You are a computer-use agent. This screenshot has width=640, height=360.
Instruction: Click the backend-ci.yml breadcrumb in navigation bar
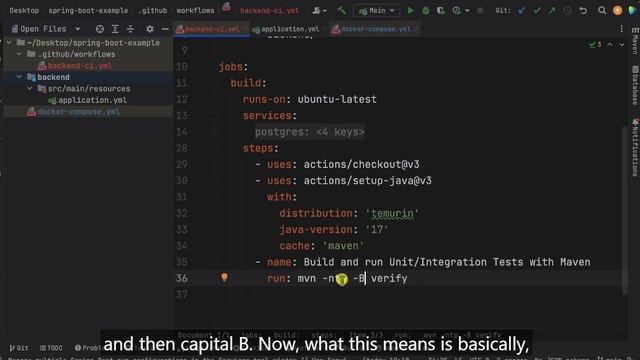269,11
